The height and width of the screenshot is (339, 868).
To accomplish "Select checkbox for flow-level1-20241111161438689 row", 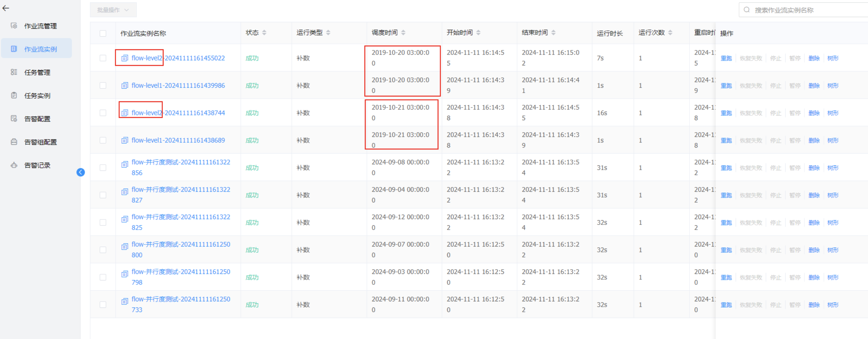I will 103,140.
